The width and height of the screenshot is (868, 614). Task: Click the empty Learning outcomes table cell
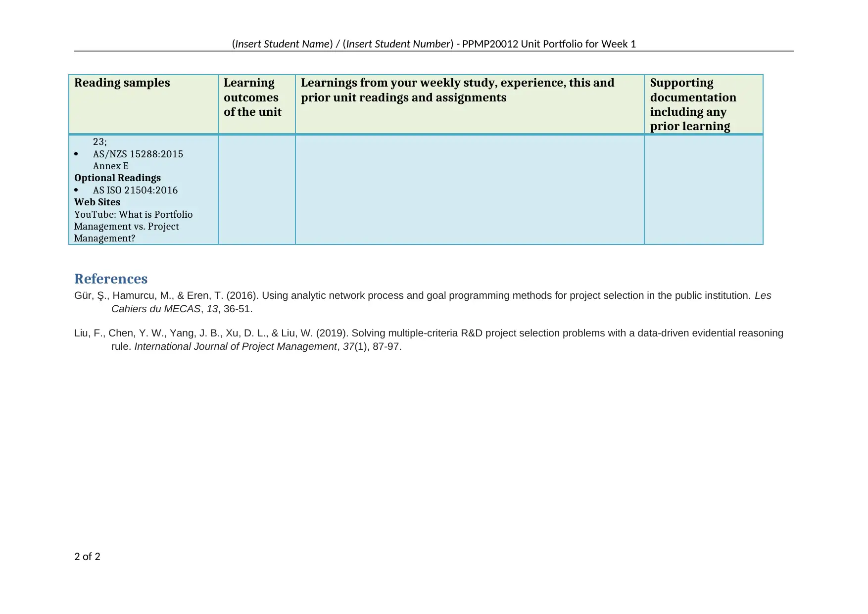coord(257,189)
